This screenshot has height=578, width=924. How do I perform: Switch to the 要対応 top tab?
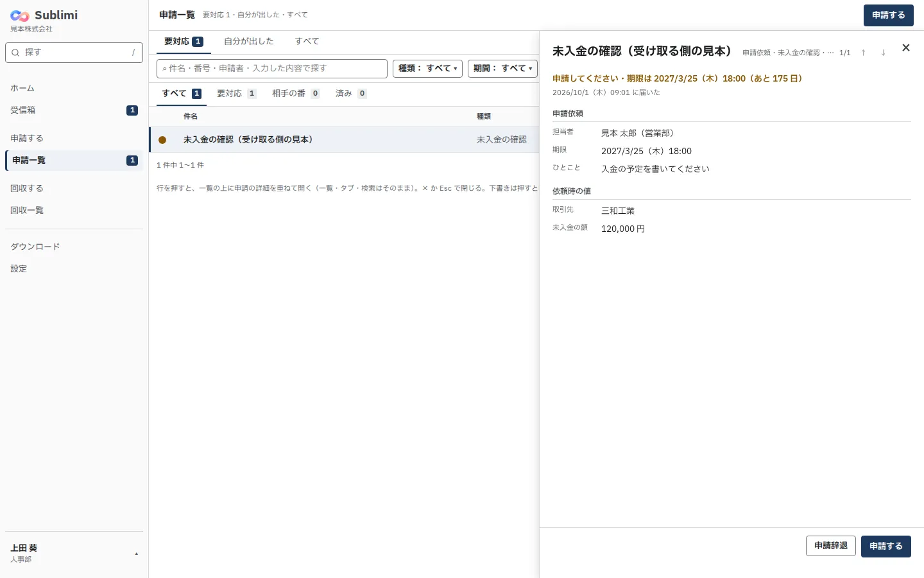pos(184,41)
